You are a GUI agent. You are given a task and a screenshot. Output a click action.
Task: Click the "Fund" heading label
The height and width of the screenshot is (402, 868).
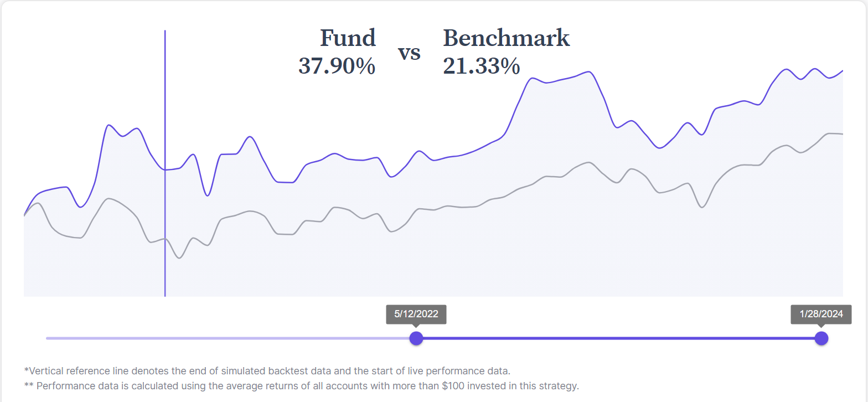click(x=348, y=38)
